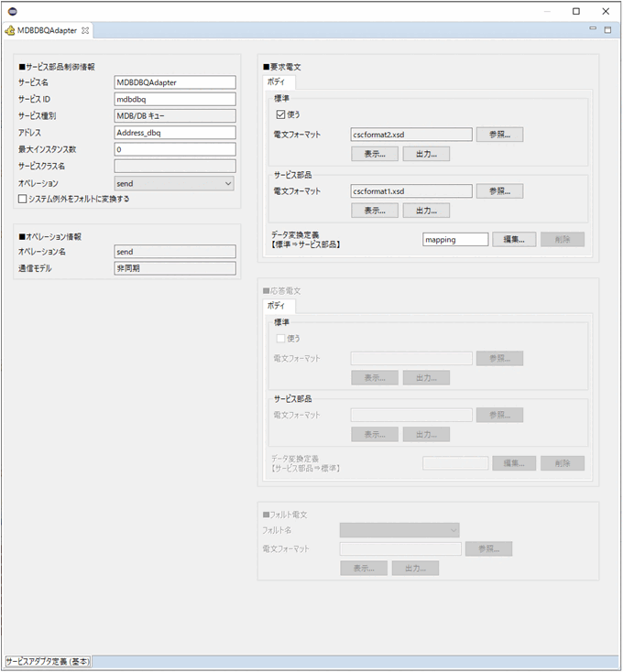Click 編集 button beside mapping field
The height and width of the screenshot is (672, 623).
(x=514, y=239)
